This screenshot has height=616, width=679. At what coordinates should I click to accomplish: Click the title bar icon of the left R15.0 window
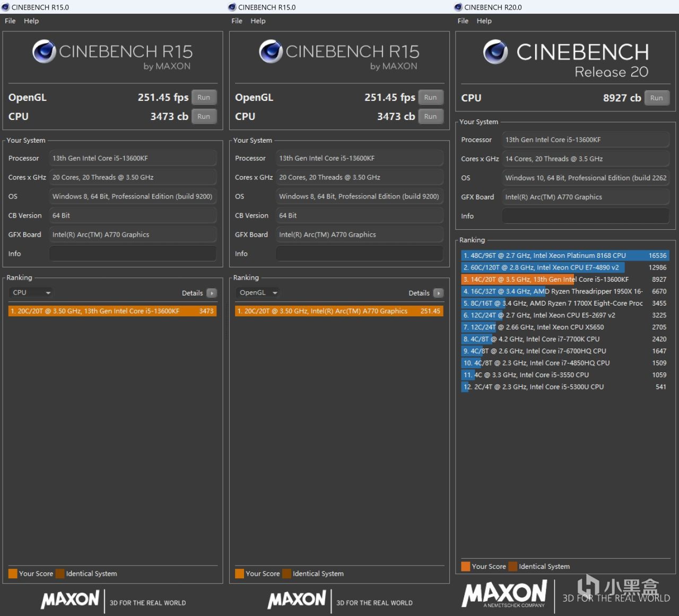(x=5, y=7)
